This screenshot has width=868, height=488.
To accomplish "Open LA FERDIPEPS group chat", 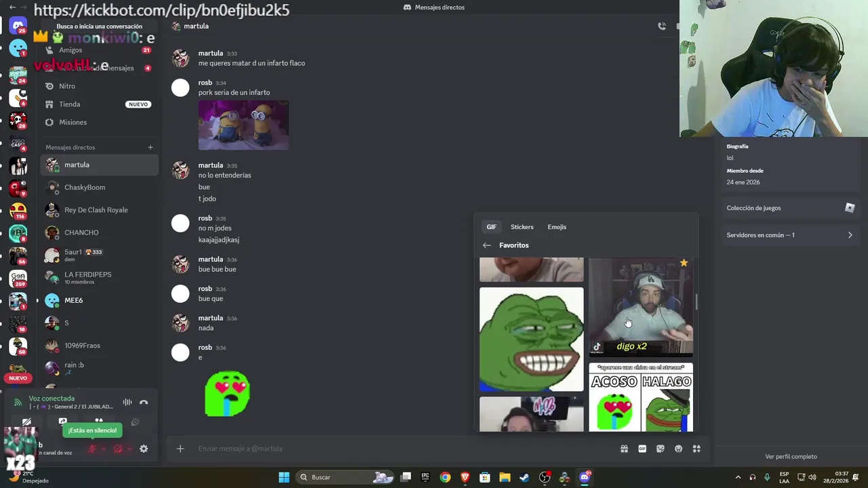I will pos(99,277).
